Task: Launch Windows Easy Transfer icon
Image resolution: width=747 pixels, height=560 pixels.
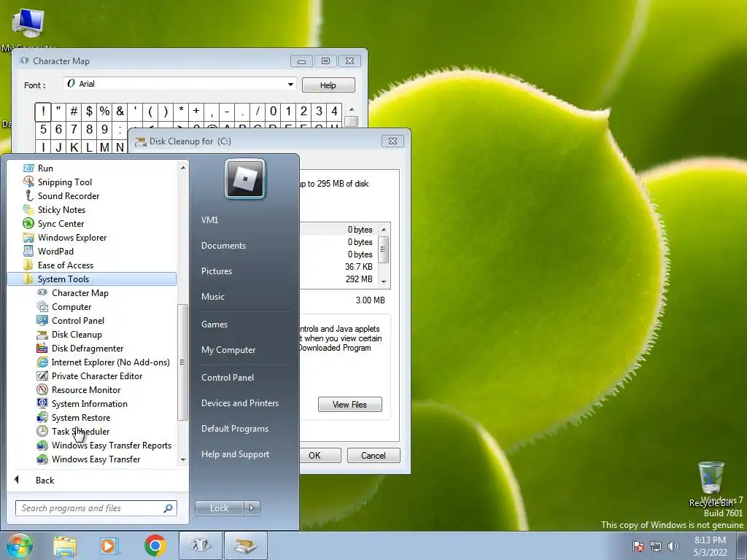Action: click(42, 459)
